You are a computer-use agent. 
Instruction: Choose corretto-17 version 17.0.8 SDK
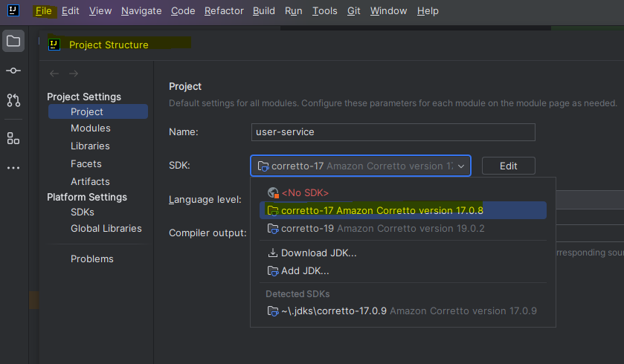point(402,210)
